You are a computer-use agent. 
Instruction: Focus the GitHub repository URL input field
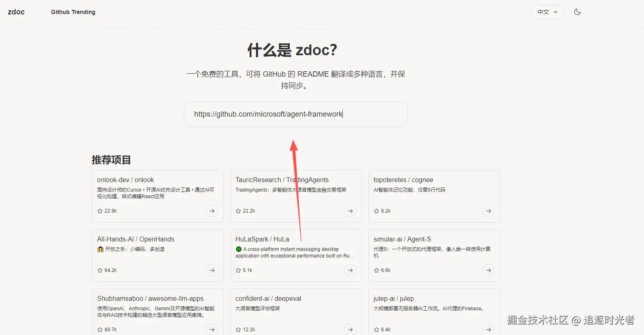pyautogui.click(x=296, y=114)
